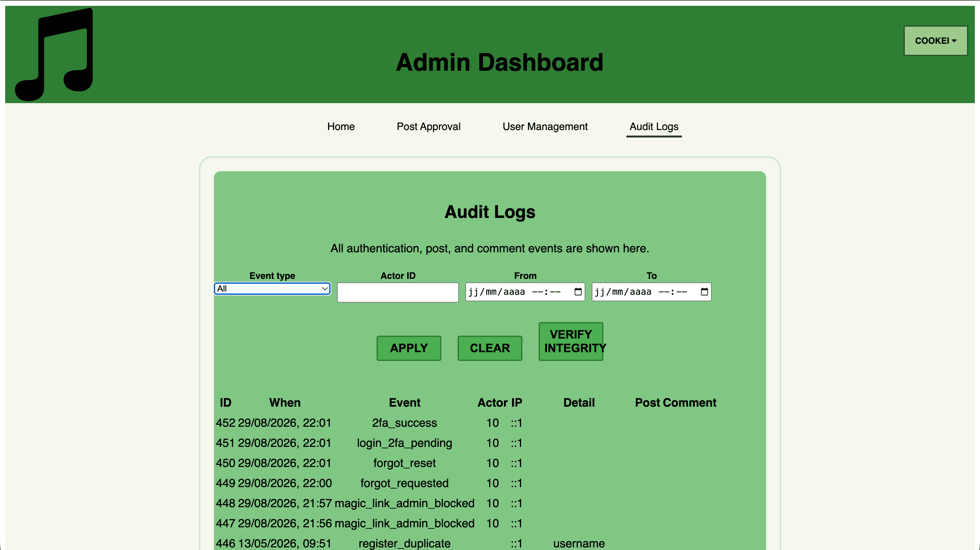Switch to User Management tab
Image resolution: width=980 pixels, height=550 pixels.
(x=545, y=126)
